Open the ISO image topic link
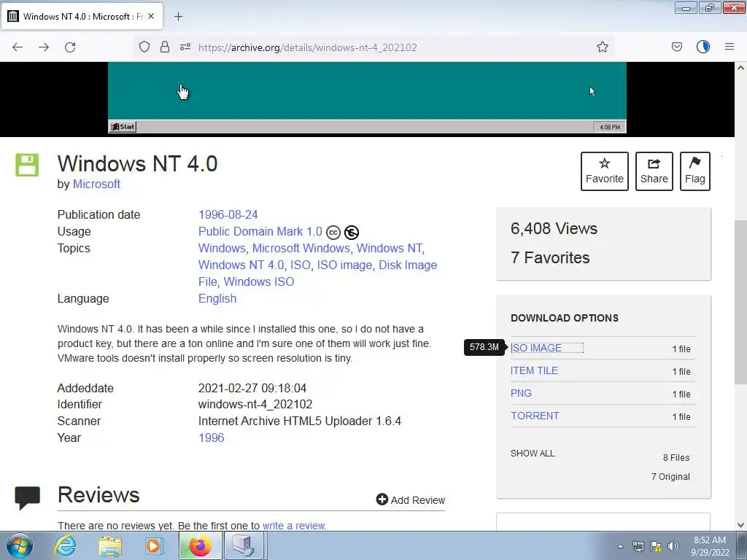The height and width of the screenshot is (560, 747). pos(344,265)
